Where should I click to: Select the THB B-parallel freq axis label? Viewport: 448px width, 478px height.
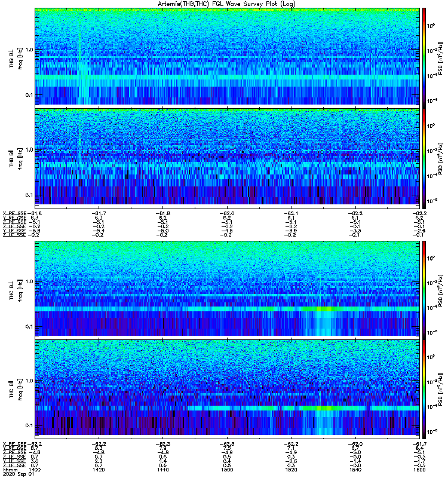pyautogui.click(x=20, y=158)
